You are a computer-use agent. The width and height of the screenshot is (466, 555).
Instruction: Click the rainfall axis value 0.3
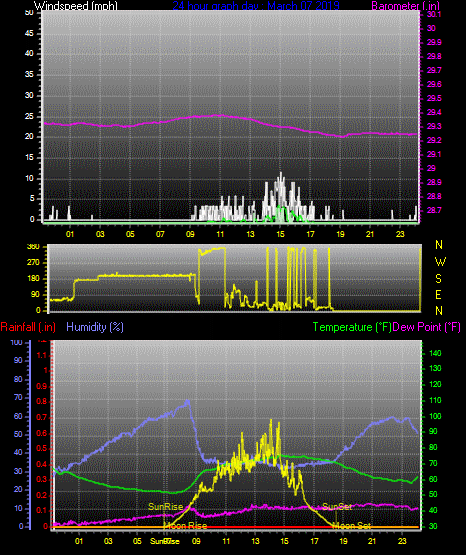point(41,479)
